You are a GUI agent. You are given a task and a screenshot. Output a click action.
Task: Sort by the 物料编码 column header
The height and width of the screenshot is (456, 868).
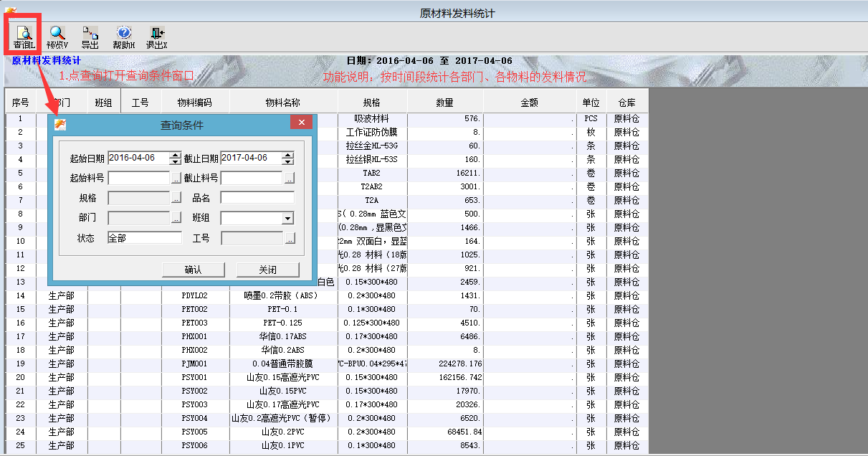tap(194, 103)
